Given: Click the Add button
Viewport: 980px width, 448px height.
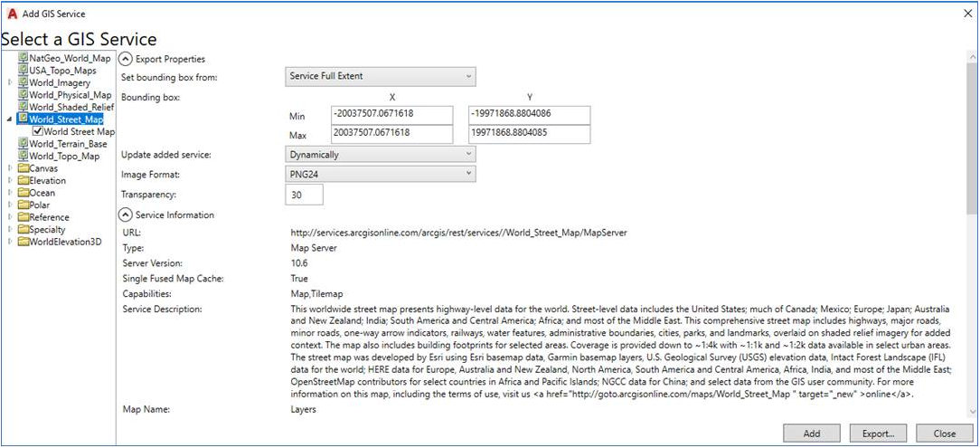Looking at the screenshot, I should 812,433.
